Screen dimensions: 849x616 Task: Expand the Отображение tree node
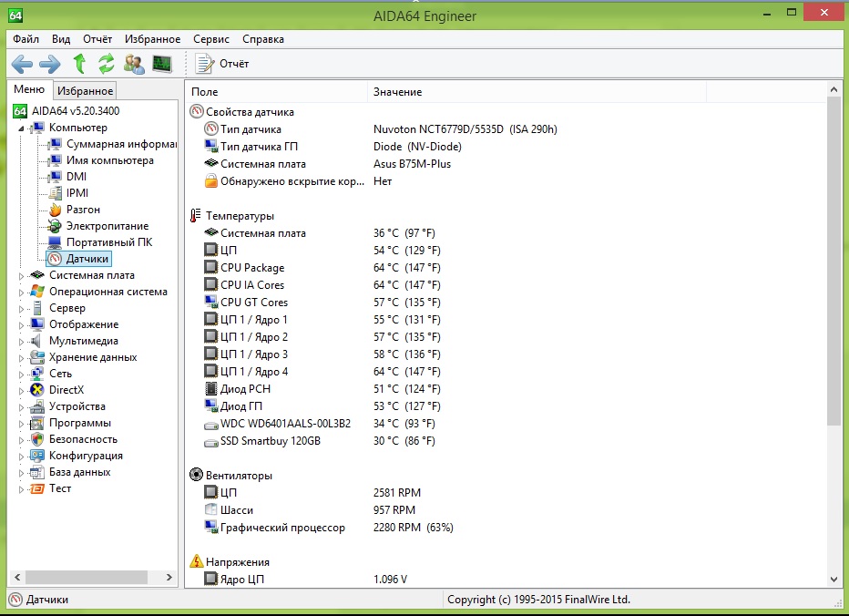21,325
